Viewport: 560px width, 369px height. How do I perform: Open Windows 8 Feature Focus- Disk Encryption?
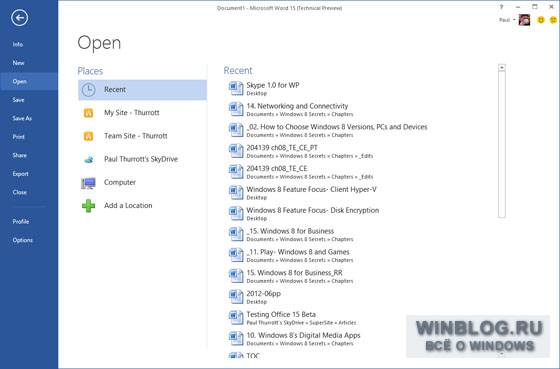point(312,210)
